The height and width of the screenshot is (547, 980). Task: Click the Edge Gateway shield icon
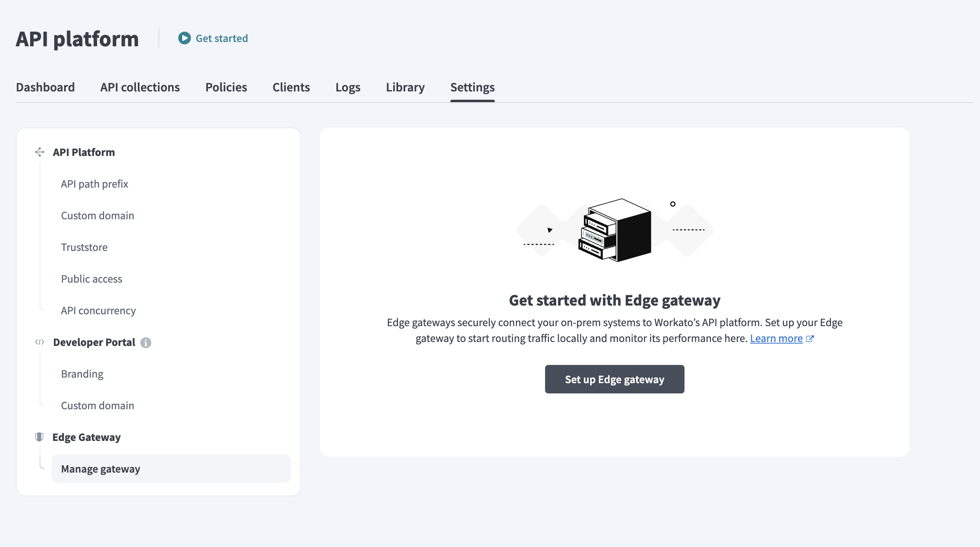tap(40, 437)
